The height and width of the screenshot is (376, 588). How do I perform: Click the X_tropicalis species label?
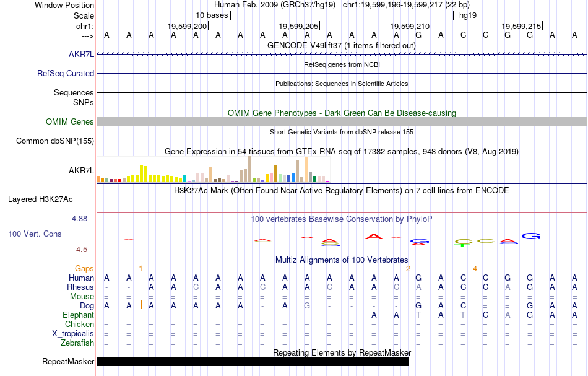coord(73,334)
